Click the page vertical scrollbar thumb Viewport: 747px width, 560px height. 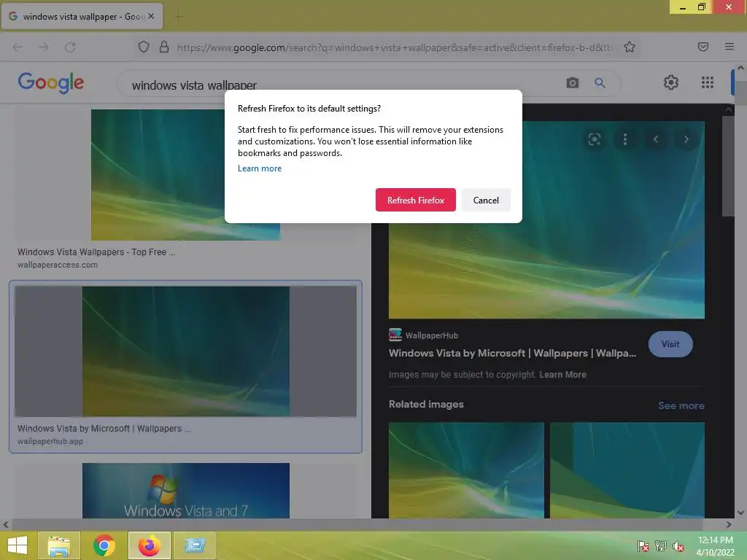click(741, 93)
